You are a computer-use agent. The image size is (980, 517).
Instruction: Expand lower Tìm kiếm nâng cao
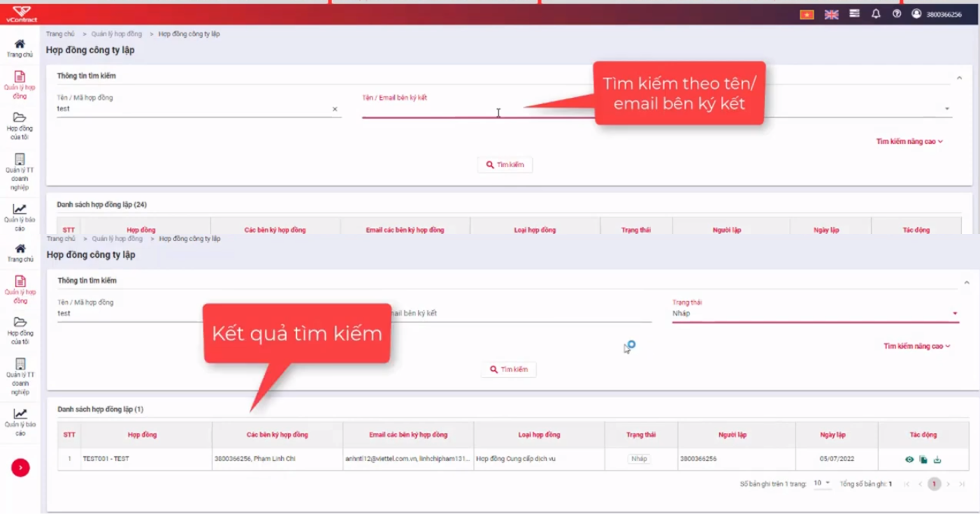click(x=916, y=346)
